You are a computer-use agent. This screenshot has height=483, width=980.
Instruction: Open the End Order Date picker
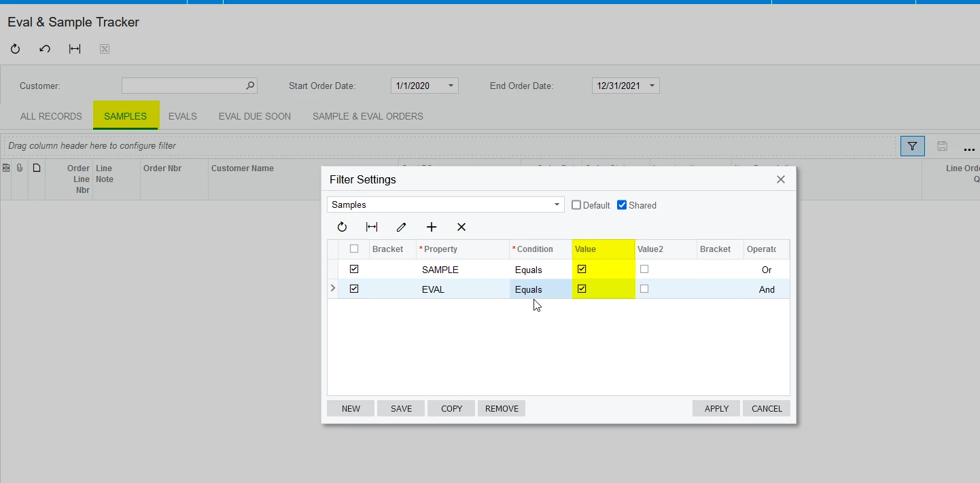click(650, 86)
